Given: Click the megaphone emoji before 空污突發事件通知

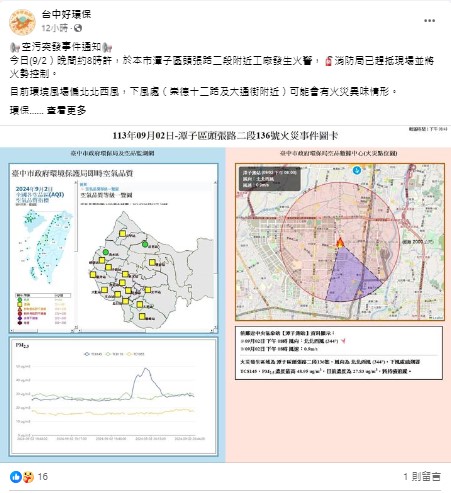Looking at the screenshot, I should pyautogui.click(x=15, y=47).
